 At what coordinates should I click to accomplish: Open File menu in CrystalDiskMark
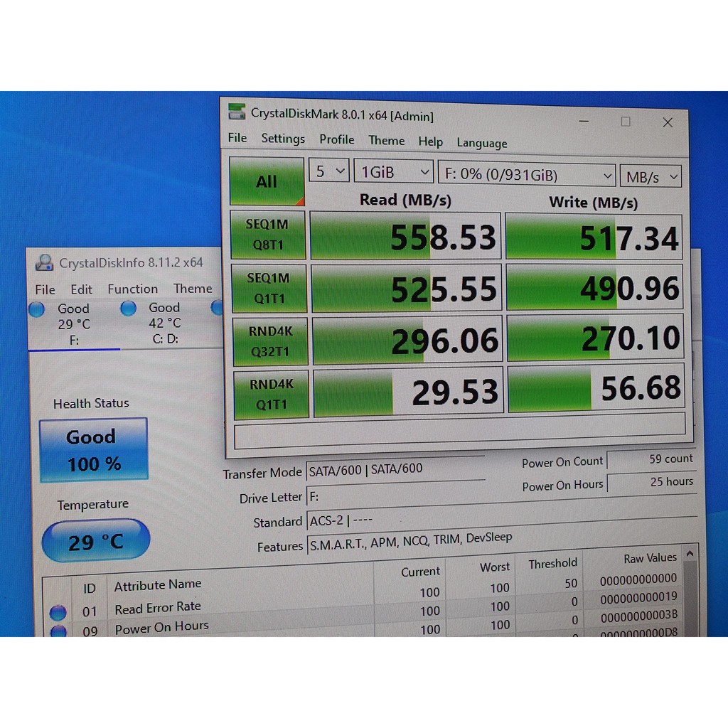(237, 138)
